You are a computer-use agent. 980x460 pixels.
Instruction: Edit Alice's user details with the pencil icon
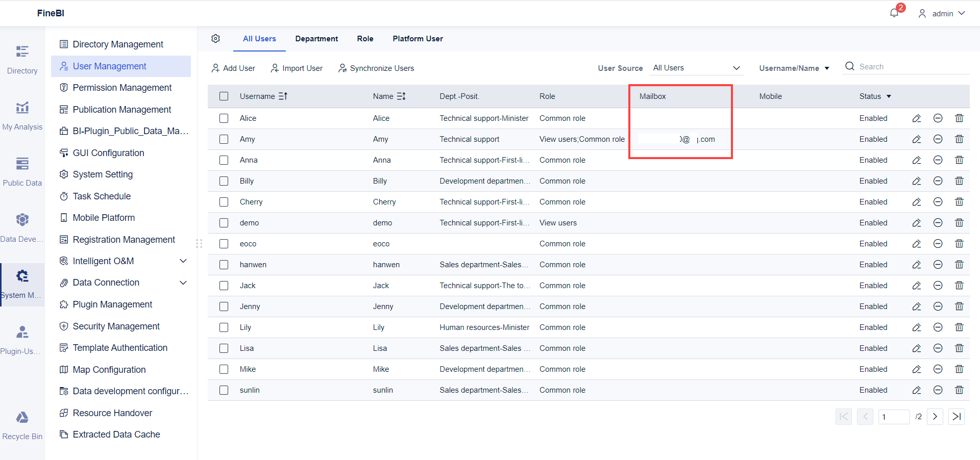point(916,118)
